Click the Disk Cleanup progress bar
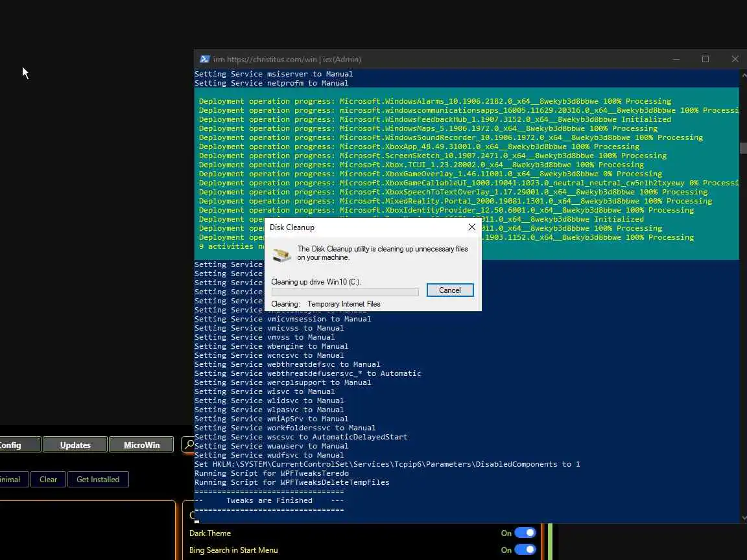 pos(345,292)
